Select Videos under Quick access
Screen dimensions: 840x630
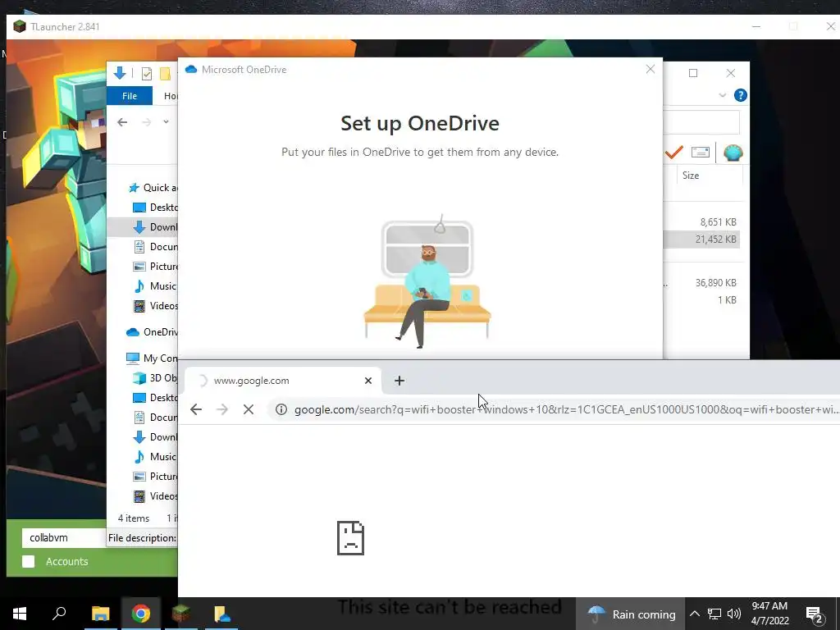click(x=155, y=306)
